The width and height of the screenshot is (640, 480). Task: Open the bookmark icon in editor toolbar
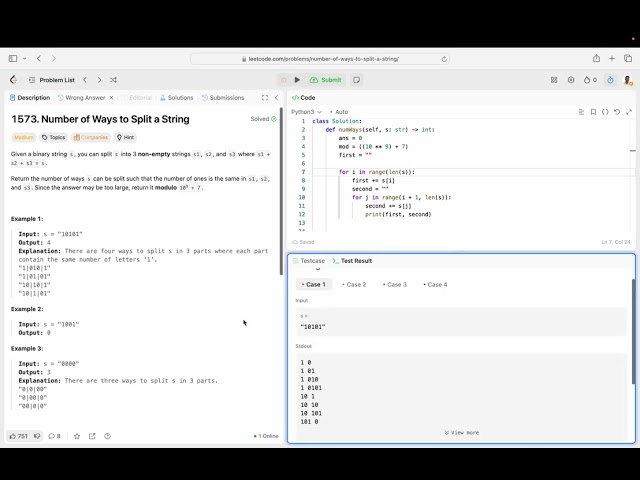(x=593, y=112)
